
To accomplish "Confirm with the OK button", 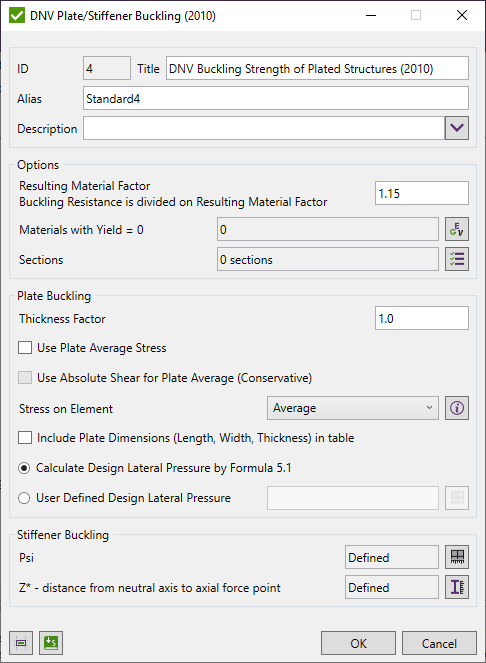I will tap(358, 643).
